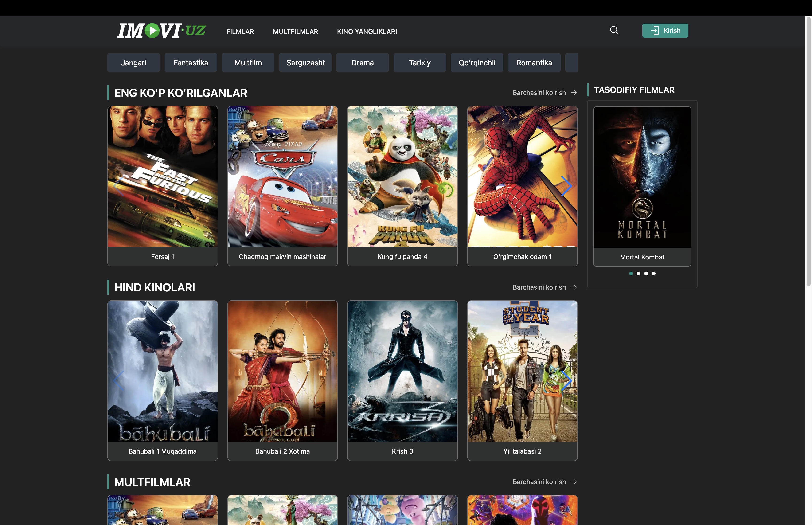The height and width of the screenshot is (525, 812).
Task: Select the Romantika genre tab
Action: click(x=534, y=62)
